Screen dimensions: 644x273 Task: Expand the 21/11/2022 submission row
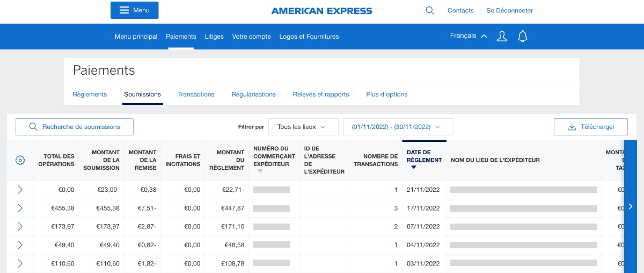pyautogui.click(x=20, y=190)
